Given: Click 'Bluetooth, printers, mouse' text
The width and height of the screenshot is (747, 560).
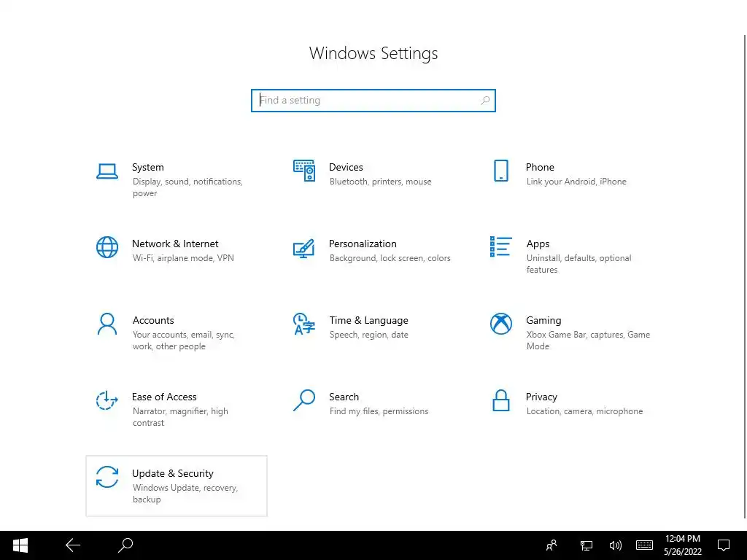Looking at the screenshot, I should (x=380, y=182).
